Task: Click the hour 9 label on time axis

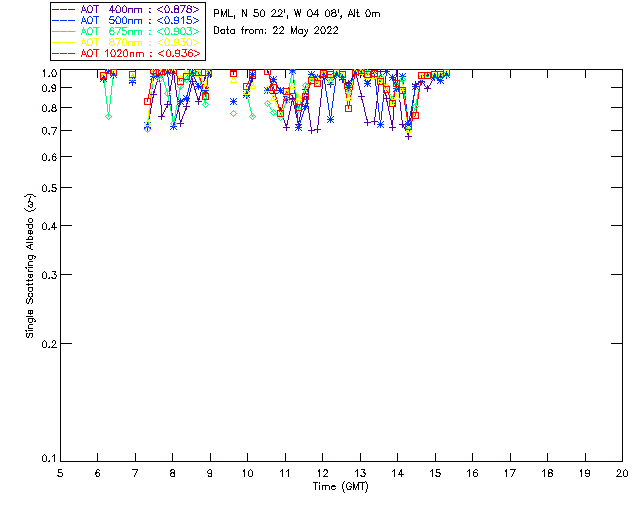Action: click(210, 474)
